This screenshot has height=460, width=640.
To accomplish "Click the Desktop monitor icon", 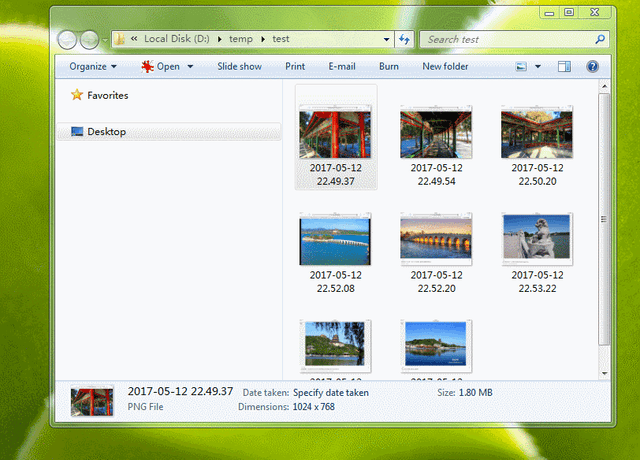I will pyautogui.click(x=77, y=131).
